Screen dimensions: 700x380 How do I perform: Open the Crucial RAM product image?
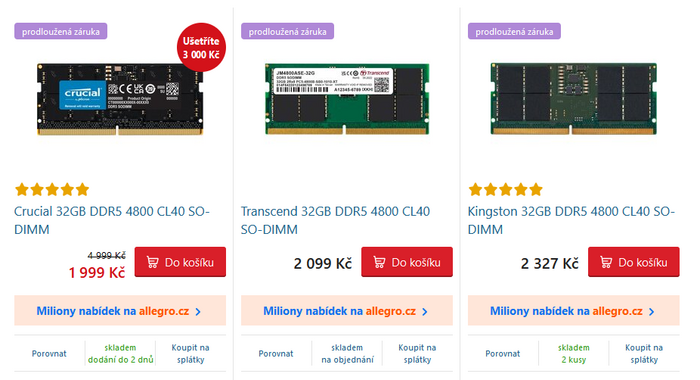(x=120, y=99)
